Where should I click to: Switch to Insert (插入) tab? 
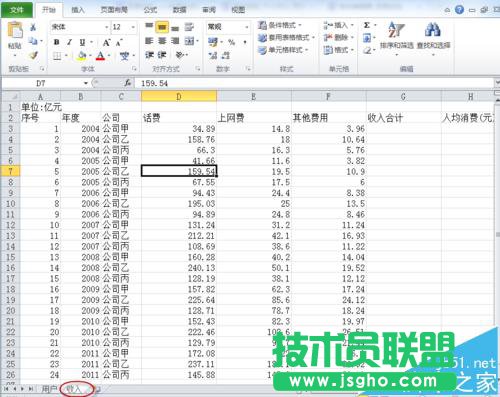(x=78, y=10)
